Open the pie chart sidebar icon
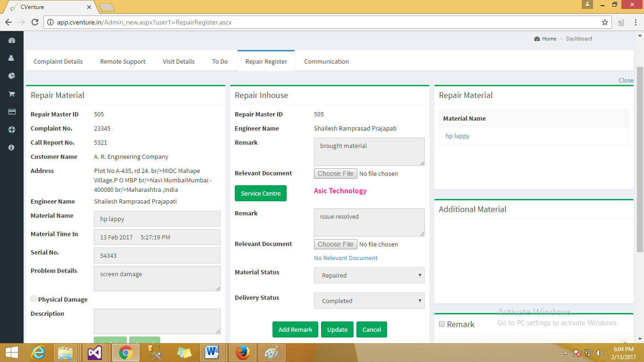Screen dimensions: 644x362 coord(12,76)
